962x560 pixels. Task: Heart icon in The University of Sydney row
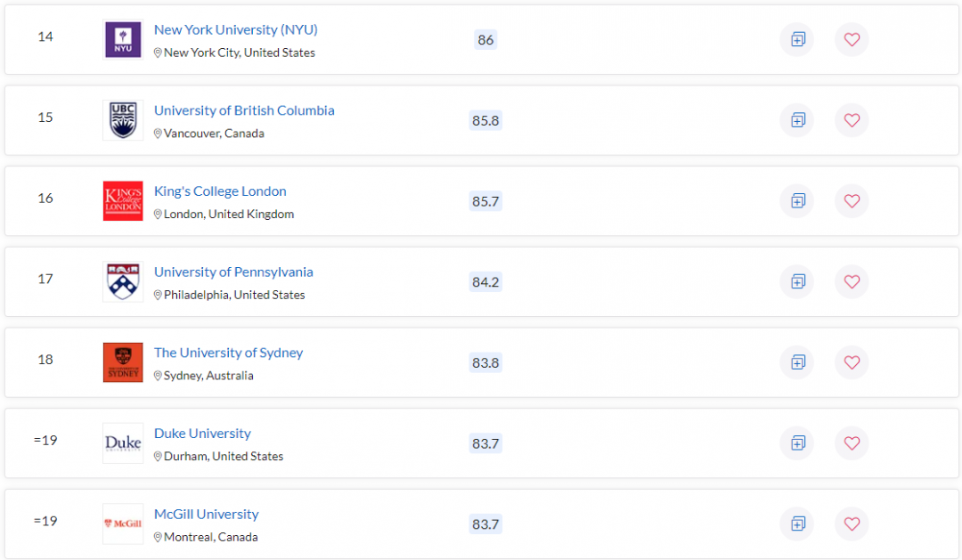852,362
